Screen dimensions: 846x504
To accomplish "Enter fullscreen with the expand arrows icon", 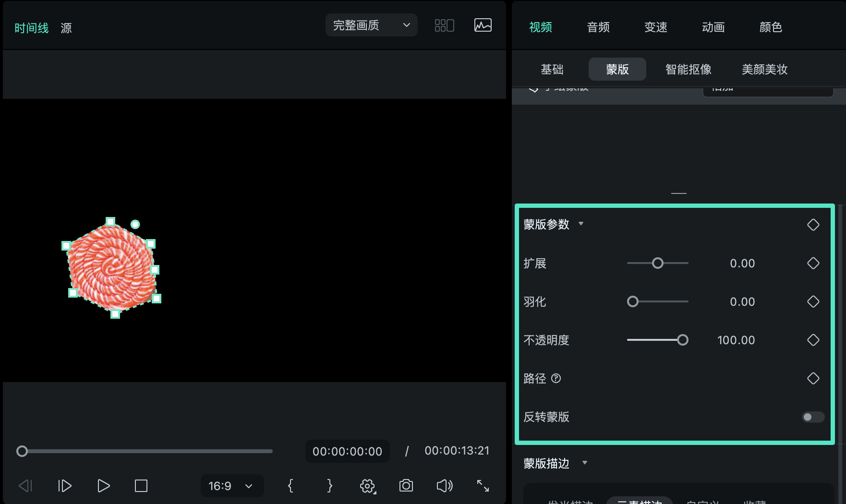I will coord(483,486).
